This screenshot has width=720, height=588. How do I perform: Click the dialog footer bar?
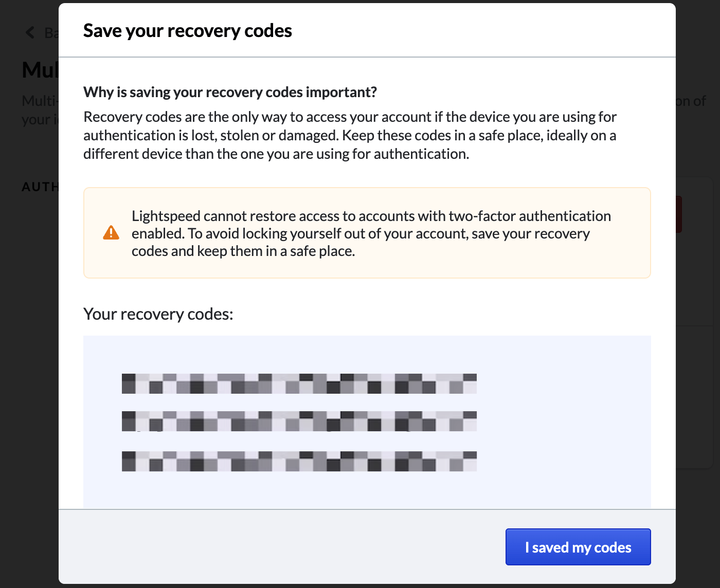257,547
